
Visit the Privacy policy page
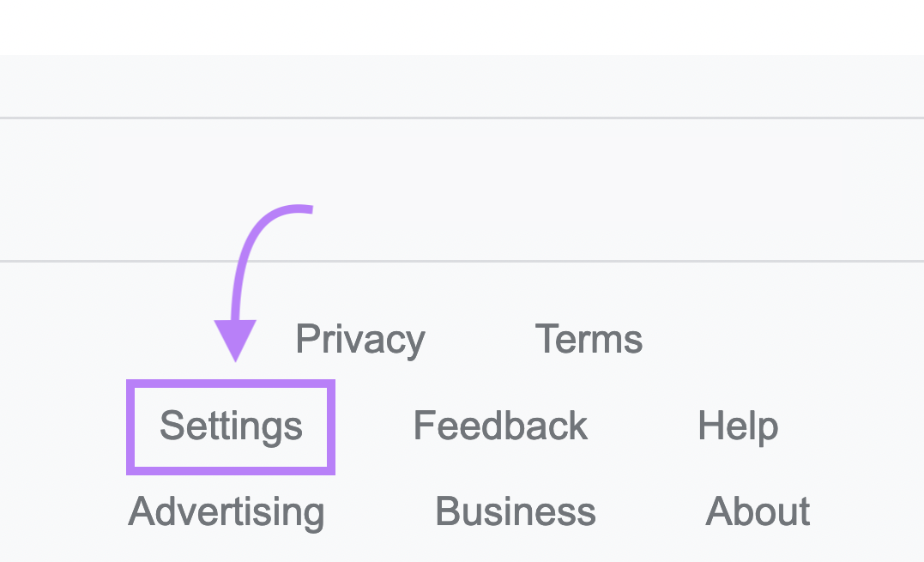[359, 338]
